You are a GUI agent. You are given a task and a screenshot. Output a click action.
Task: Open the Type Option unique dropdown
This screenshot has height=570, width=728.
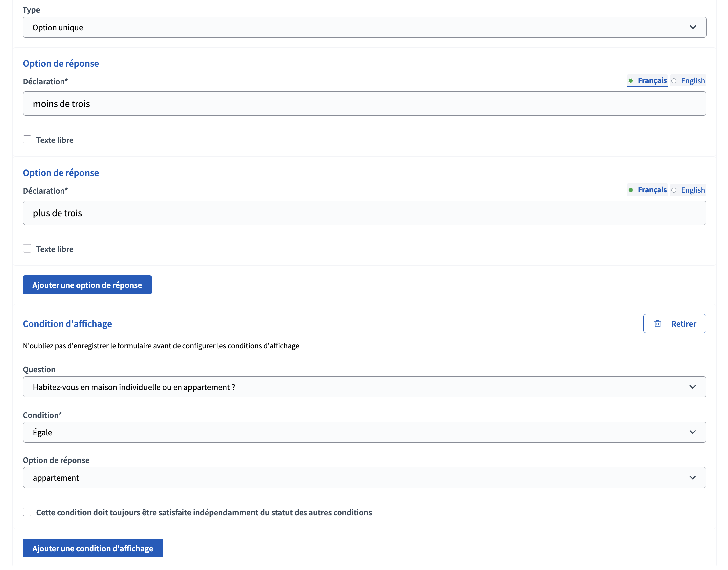[334, 27]
